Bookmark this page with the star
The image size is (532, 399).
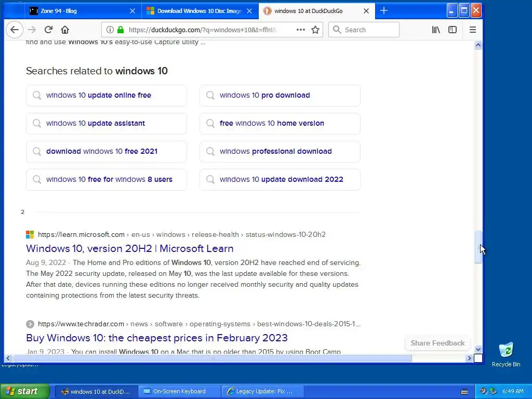[x=315, y=30]
